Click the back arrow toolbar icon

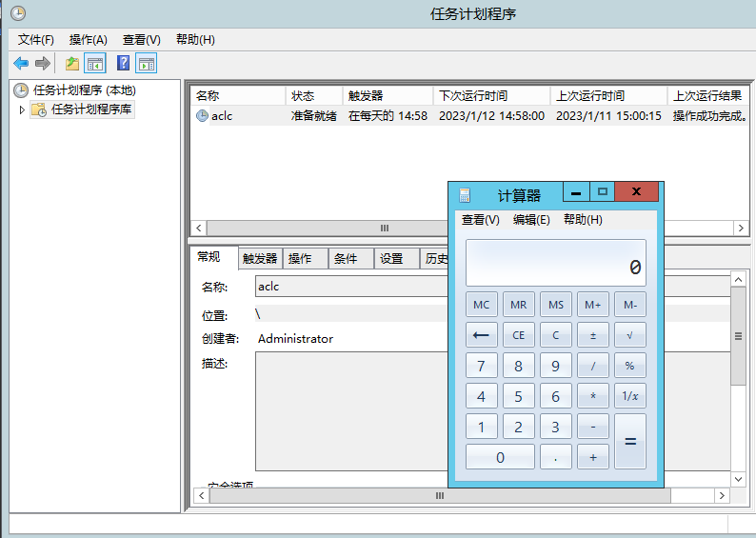pyautogui.click(x=21, y=63)
